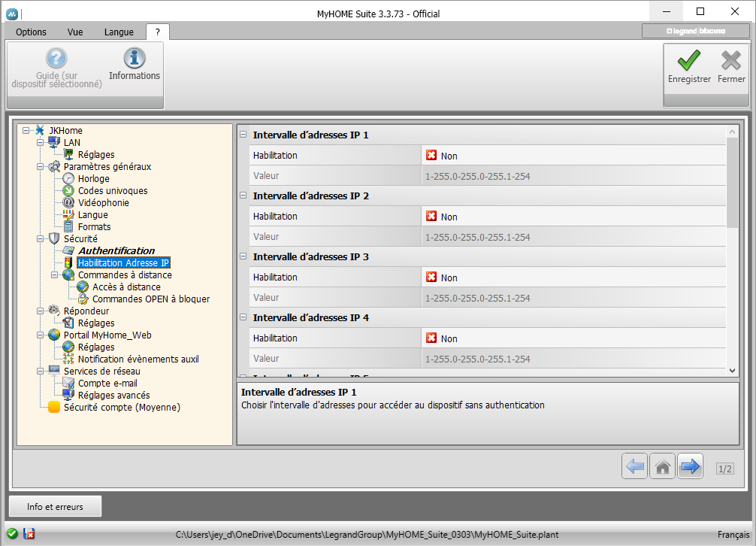
Task: Click the Habilitation Adresse IP traffic-light icon
Action: (x=68, y=263)
